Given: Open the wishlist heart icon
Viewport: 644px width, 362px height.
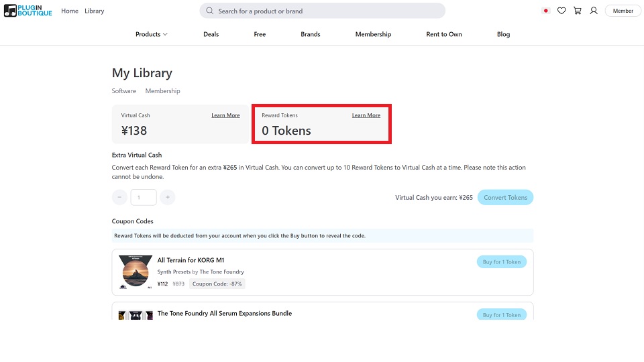Looking at the screenshot, I should (561, 11).
